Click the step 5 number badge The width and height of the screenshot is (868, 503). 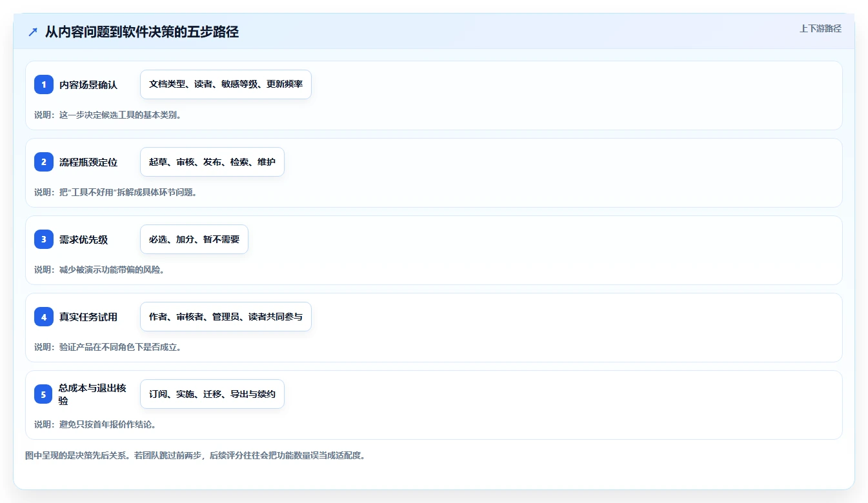(x=44, y=394)
